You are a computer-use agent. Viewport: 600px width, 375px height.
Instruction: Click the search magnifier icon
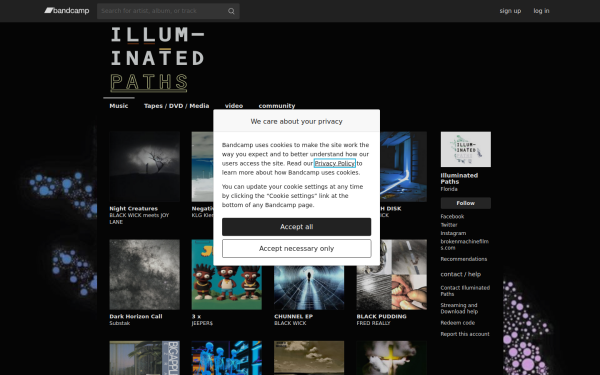pyautogui.click(x=231, y=11)
